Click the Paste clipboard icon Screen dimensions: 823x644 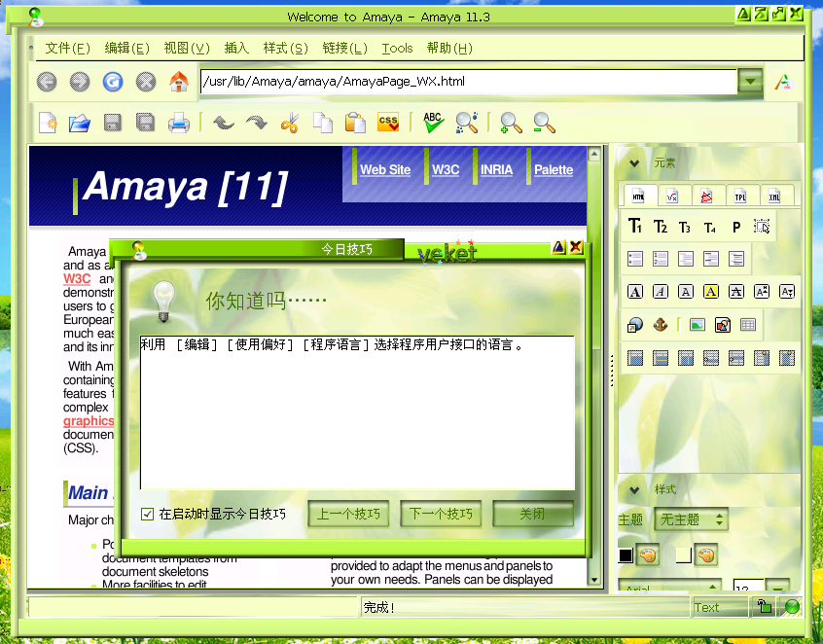(355, 124)
